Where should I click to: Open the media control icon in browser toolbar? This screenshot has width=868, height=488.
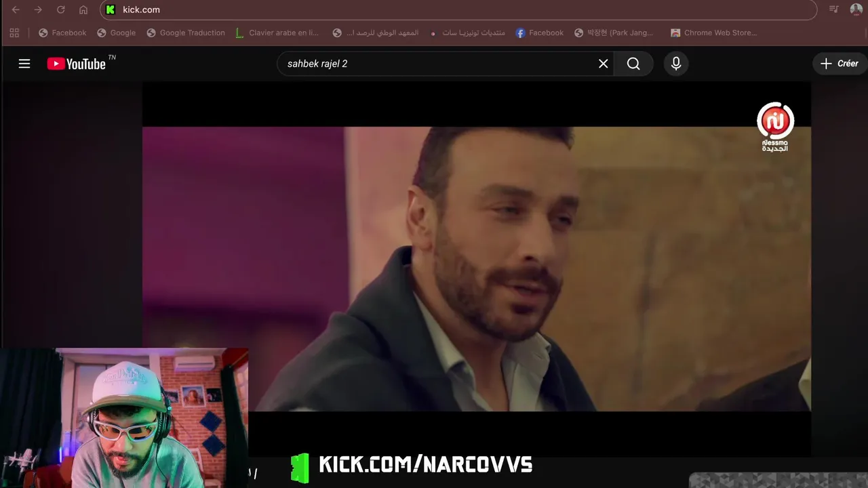pos(833,9)
